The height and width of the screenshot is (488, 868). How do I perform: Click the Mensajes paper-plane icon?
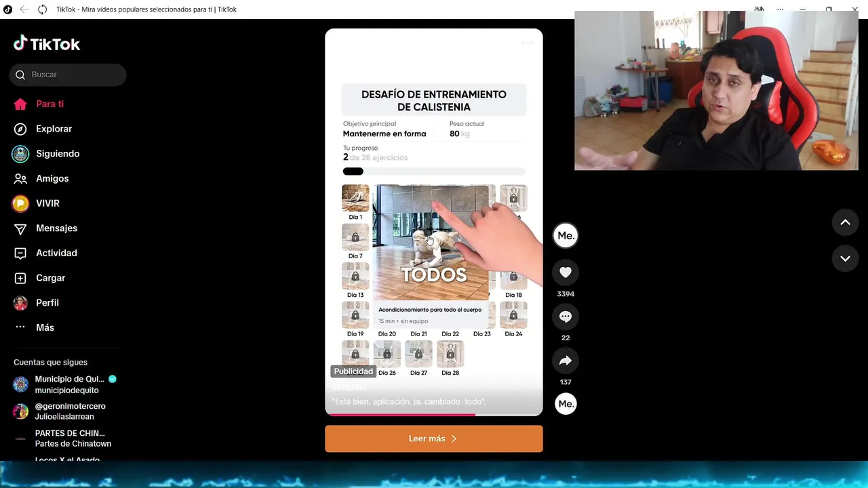20,228
